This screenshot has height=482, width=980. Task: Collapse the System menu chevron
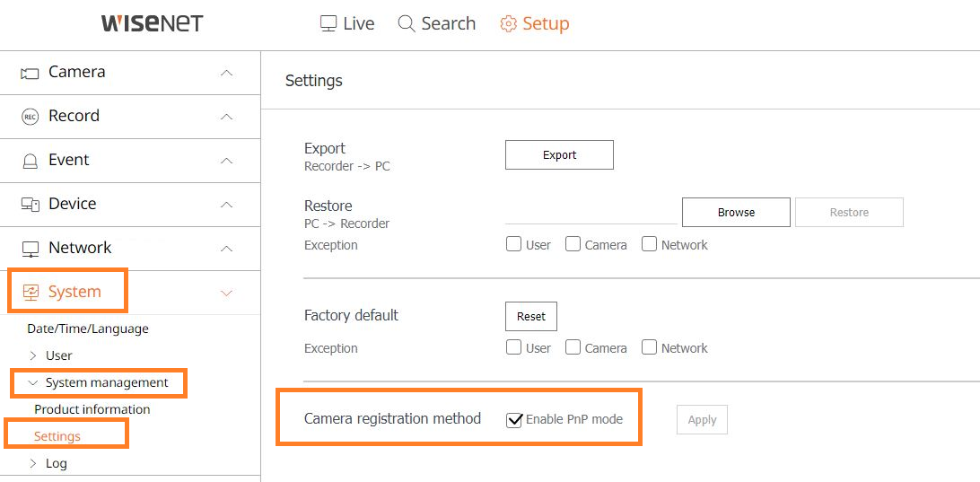227,293
